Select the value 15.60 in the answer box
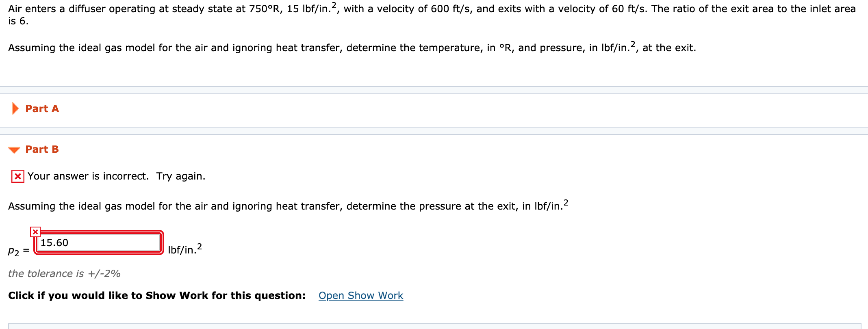 click(55, 242)
